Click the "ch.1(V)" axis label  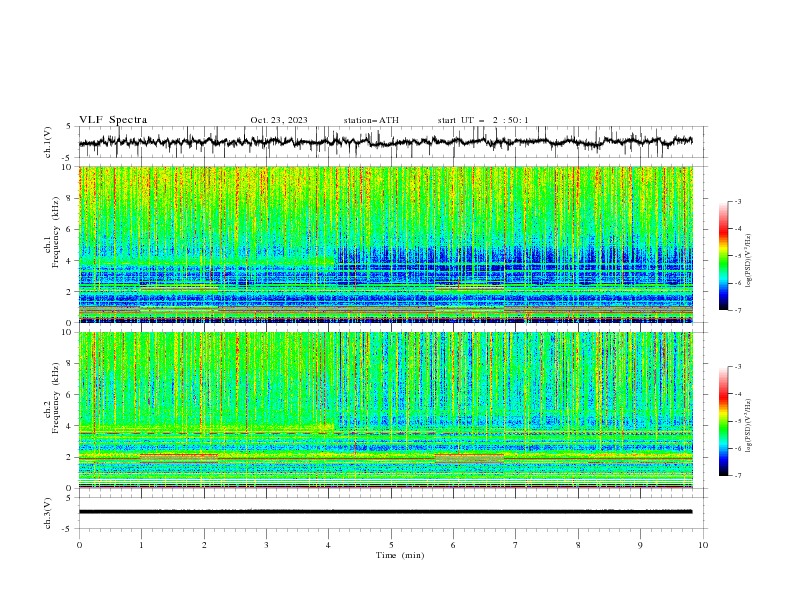point(48,142)
